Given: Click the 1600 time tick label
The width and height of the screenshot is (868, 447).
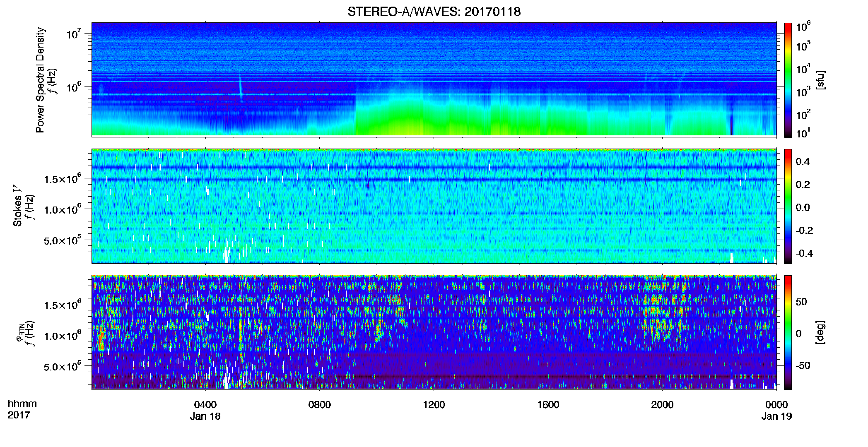Looking at the screenshot, I should [x=548, y=405].
